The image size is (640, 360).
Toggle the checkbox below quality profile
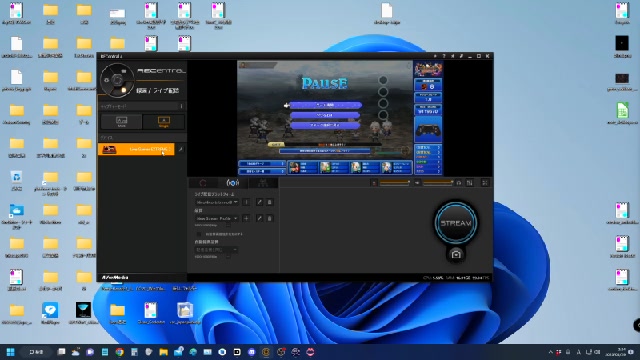[x=199, y=234]
